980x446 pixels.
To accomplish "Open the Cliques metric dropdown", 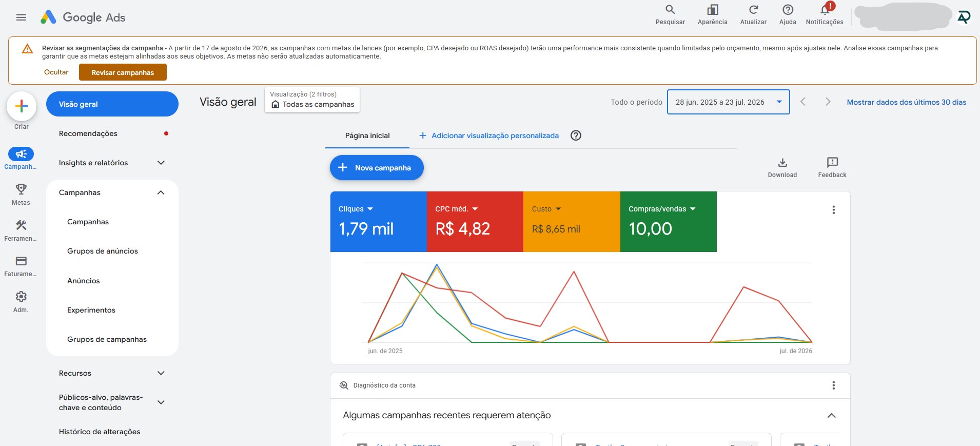I will click(370, 209).
